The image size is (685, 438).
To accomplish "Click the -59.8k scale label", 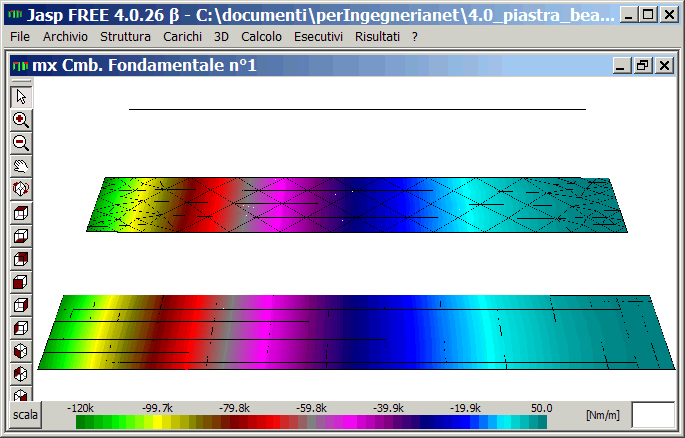I will tap(311, 408).
